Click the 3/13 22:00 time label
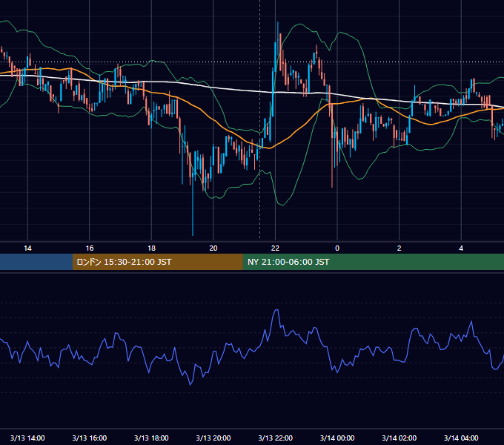This screenshot has height=445, width=504. point(275,438)
